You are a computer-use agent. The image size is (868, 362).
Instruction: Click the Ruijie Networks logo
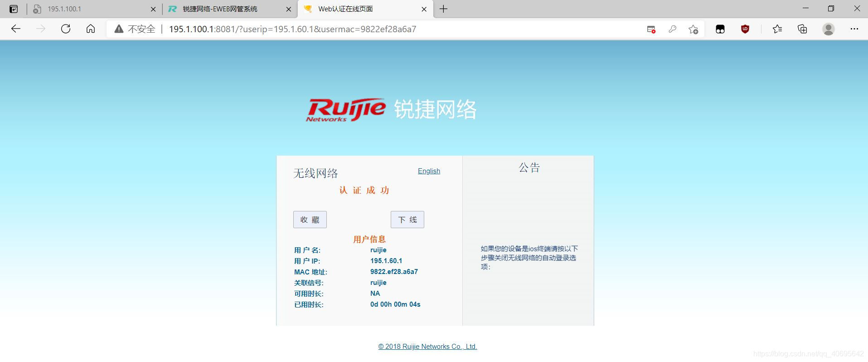pyautogui.click(x=392, y=110)
